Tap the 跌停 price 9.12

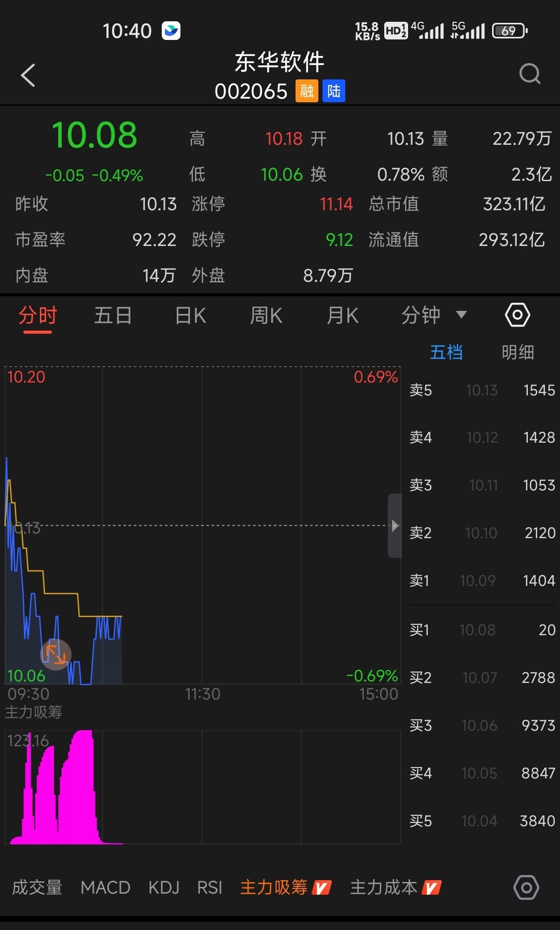[339, 240]
